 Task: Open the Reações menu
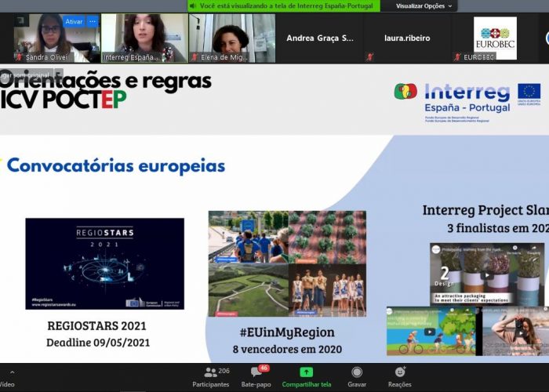click(400, 377)
